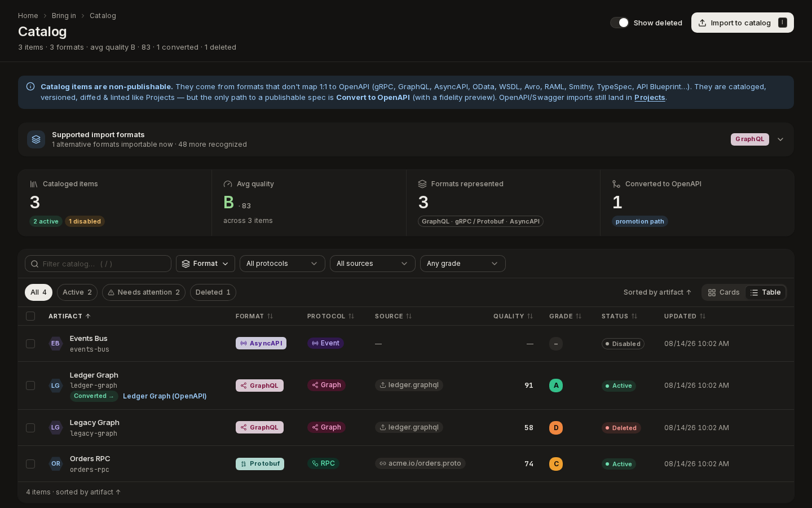Screen dimensions: 812x508
Task: Click the search magnifier icon in filter box
Action: 34,264
